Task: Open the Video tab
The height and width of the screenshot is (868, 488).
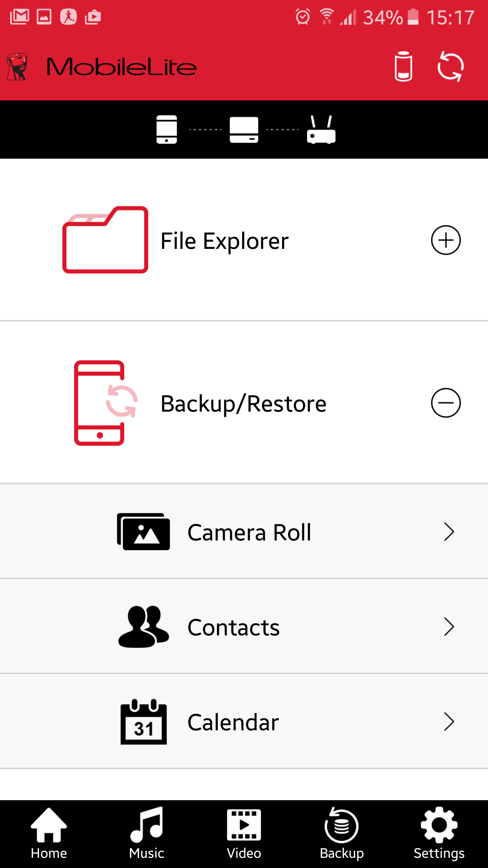Action: (244, 834)
